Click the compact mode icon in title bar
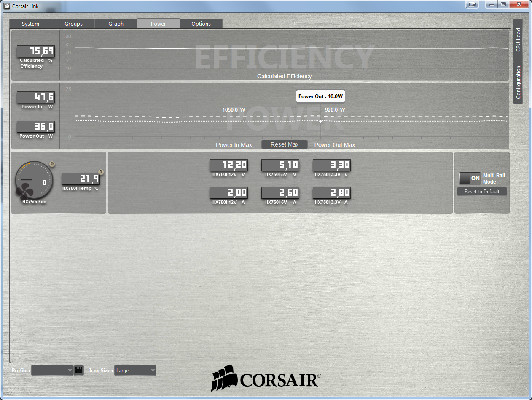 (x=473, y=4)
